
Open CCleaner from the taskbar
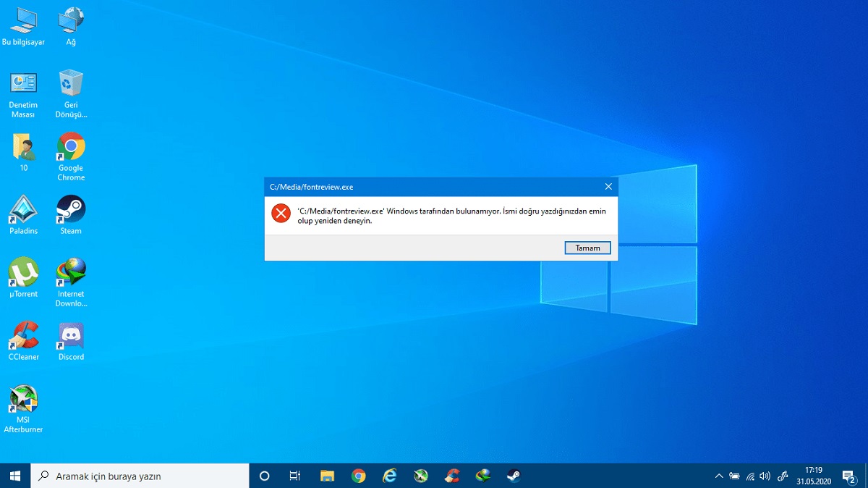coord(452,476)
